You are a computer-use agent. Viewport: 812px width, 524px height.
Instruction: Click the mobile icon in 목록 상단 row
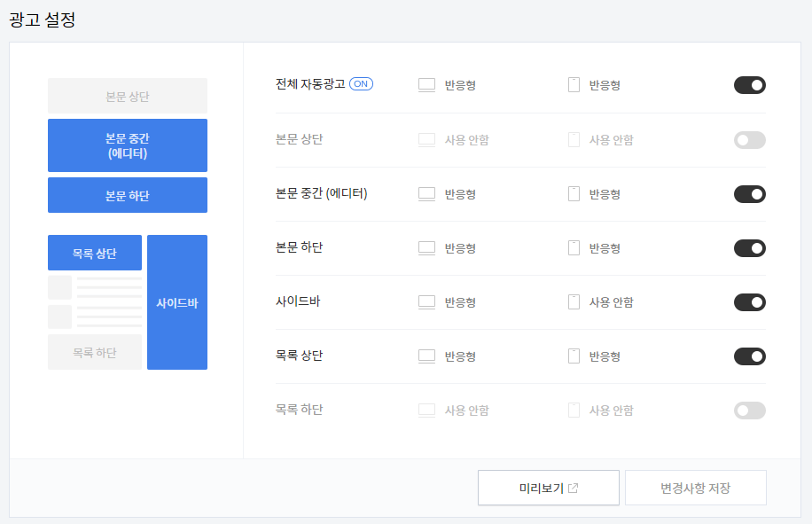coord(574,356)
